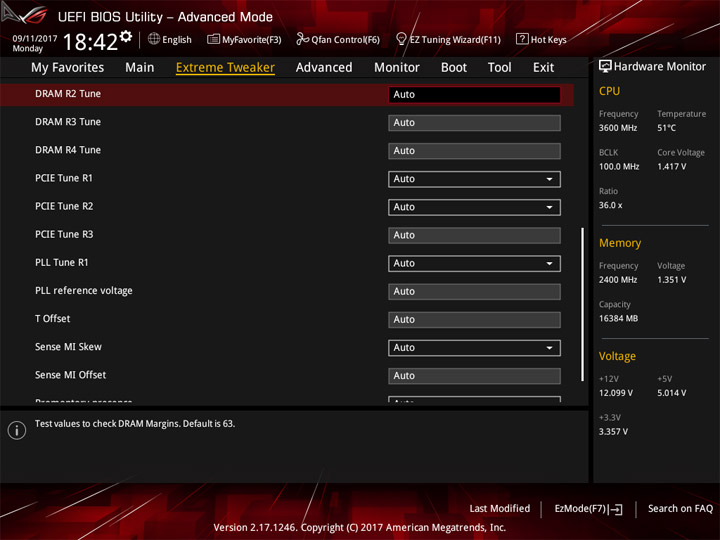The image size is (720, 540).
Task: Go to the Advanced tab
Action: pyautogui.click(x=324, y=68)
